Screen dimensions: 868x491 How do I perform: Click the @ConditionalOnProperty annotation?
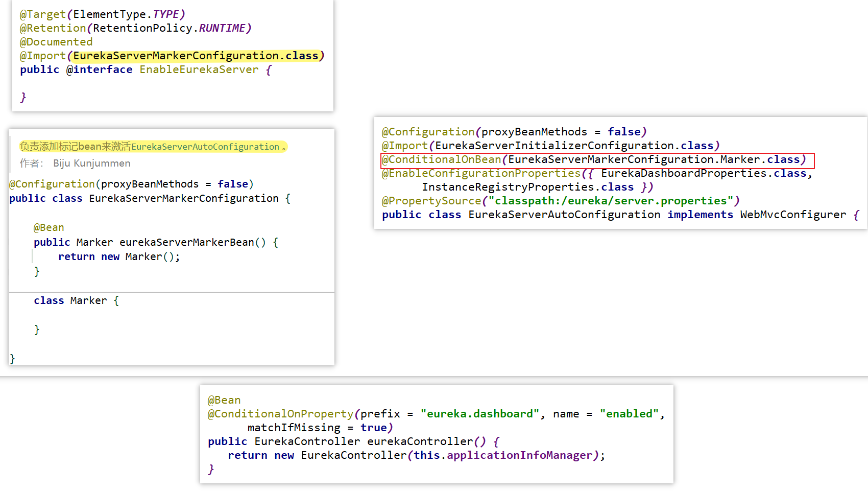281,414
